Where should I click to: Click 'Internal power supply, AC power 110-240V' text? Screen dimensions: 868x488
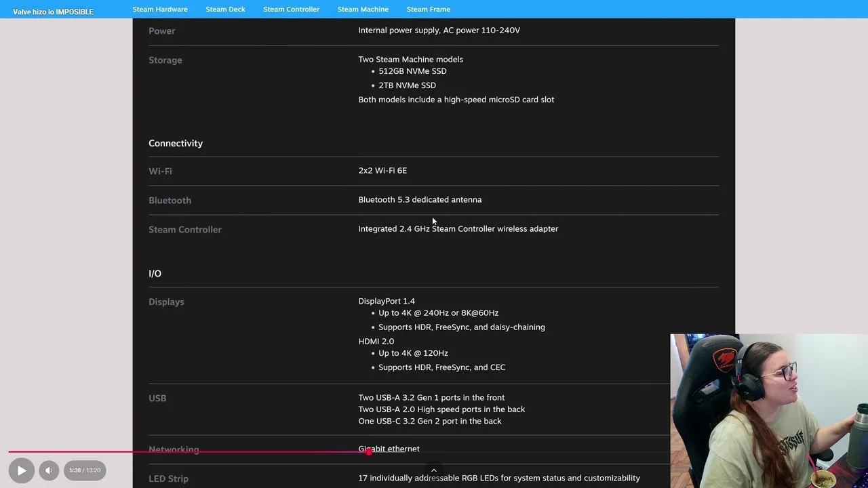[439, 30]
